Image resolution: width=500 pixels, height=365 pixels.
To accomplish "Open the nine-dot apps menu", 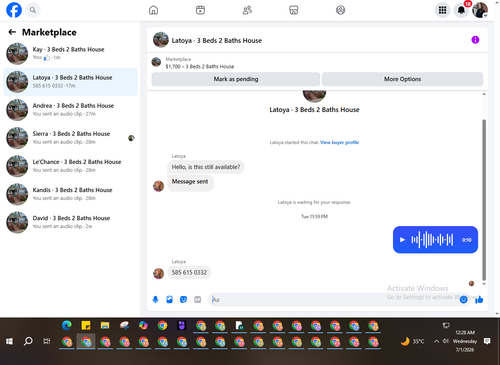I will click(x=442, y=10).
